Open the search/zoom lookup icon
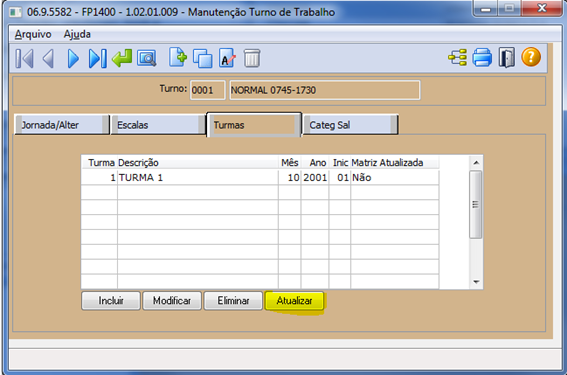This screenshot has height=375, width=567. pos(146,58)
